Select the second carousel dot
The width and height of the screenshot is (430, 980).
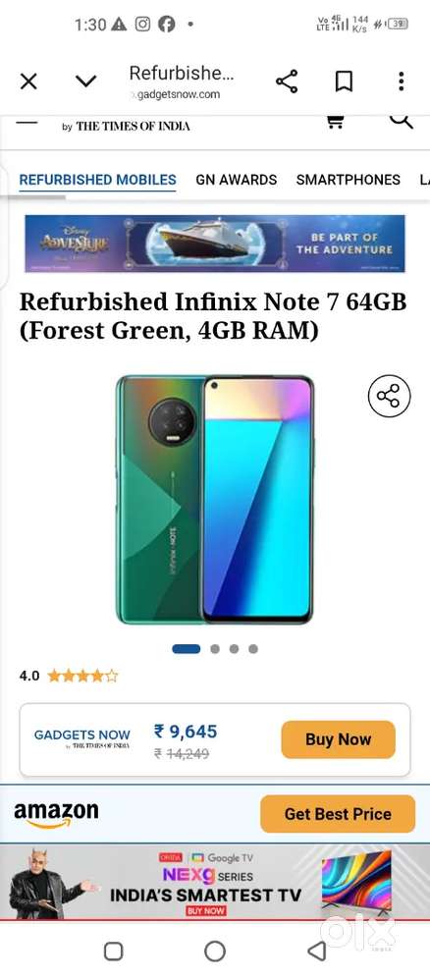[x=215, y=649]
